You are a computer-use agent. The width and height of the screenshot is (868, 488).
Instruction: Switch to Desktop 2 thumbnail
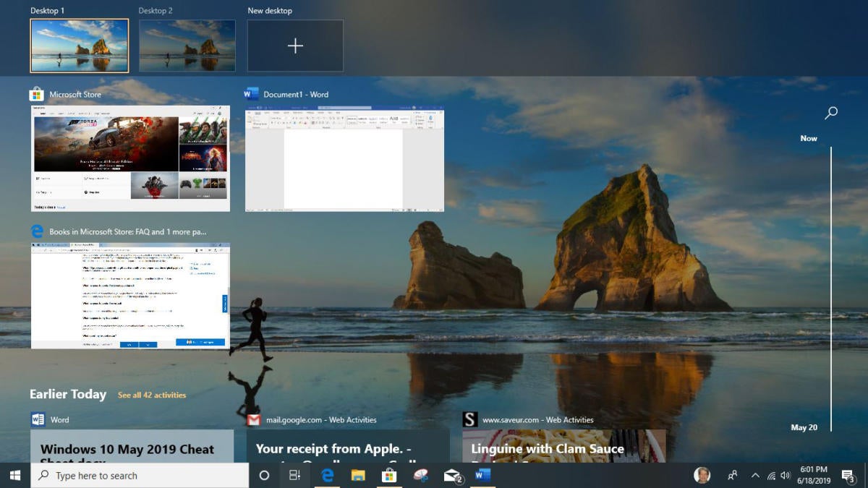tap(187, 46)
